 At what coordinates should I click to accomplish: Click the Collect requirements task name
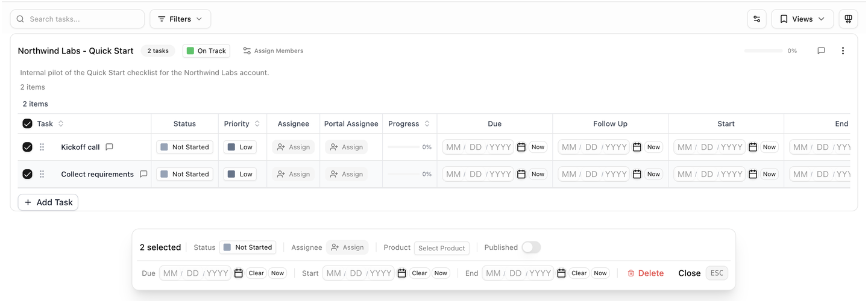click(x=98, y=174)
